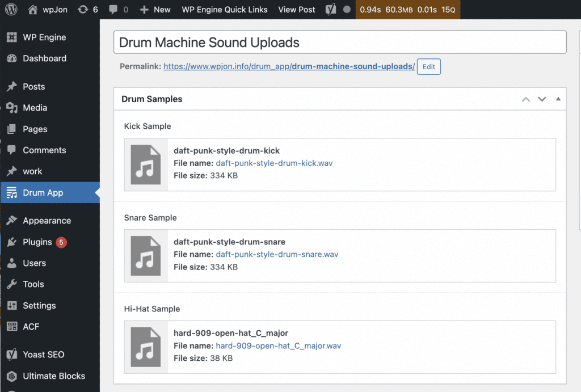Click the Drum Samples panel heading
Image resolution: width=581 pixels, height=392 pixels.
pos(152,99)
